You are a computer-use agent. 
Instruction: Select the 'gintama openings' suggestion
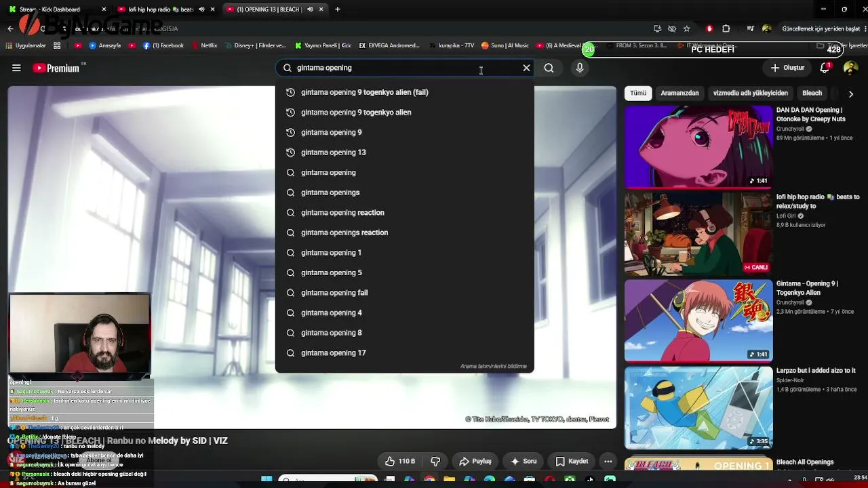pyautogui.click(x=405, y=192)
